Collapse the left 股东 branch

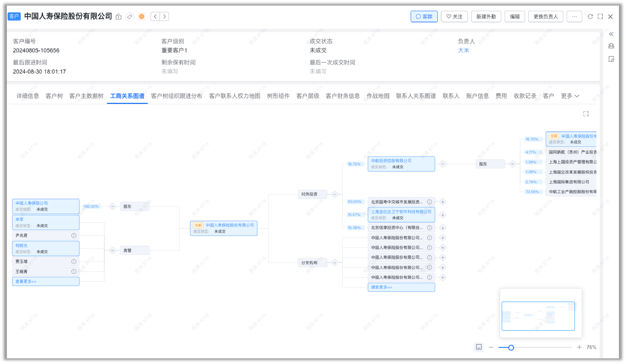[x=113, y=206]
